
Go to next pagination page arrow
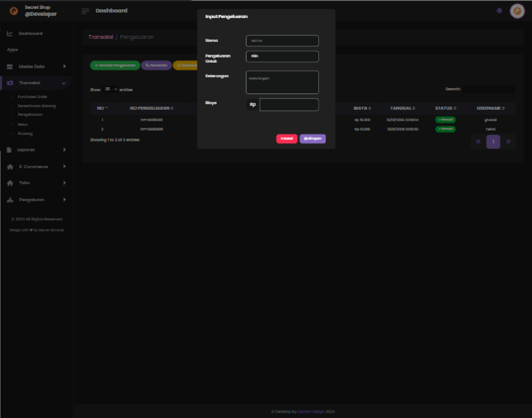(508, 142)
